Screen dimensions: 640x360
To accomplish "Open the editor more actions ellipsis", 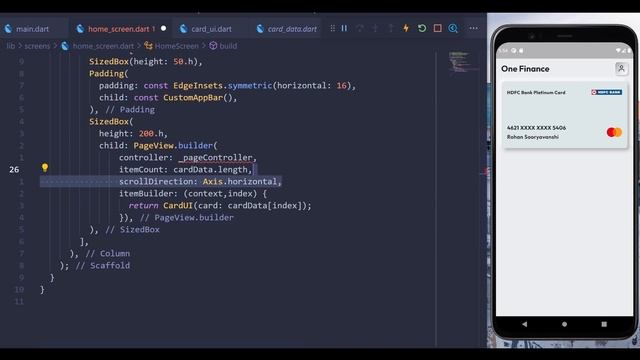I will 473,28.
